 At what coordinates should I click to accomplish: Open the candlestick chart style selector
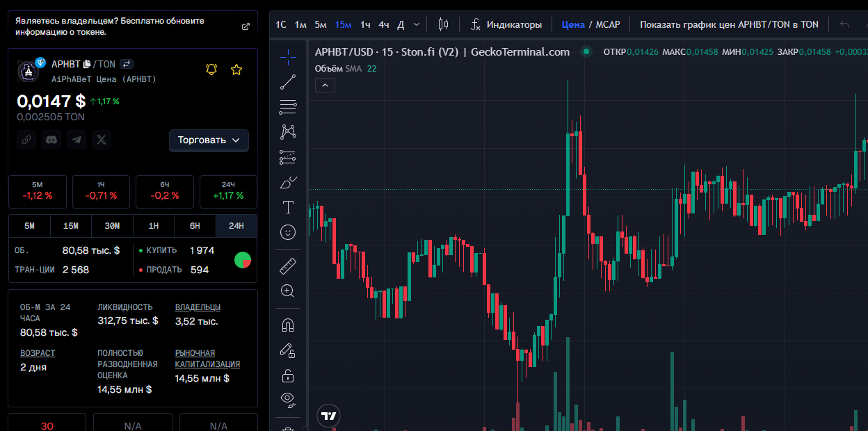click(443, 24)
